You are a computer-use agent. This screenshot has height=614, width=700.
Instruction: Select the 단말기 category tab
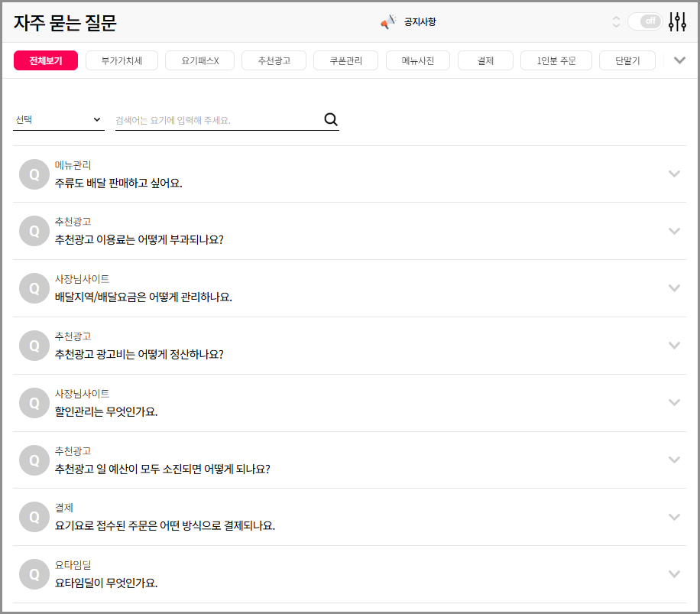[x=627, y=60]
